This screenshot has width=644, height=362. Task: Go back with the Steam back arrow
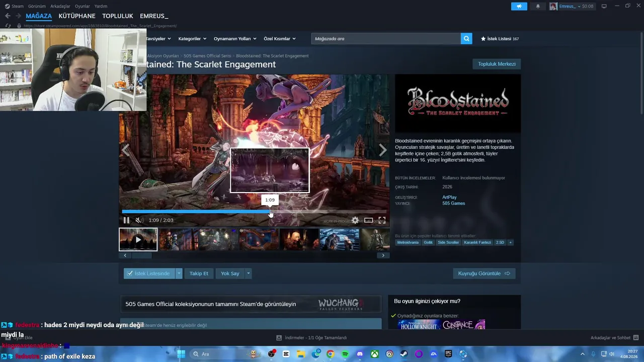tap(8, 16)
